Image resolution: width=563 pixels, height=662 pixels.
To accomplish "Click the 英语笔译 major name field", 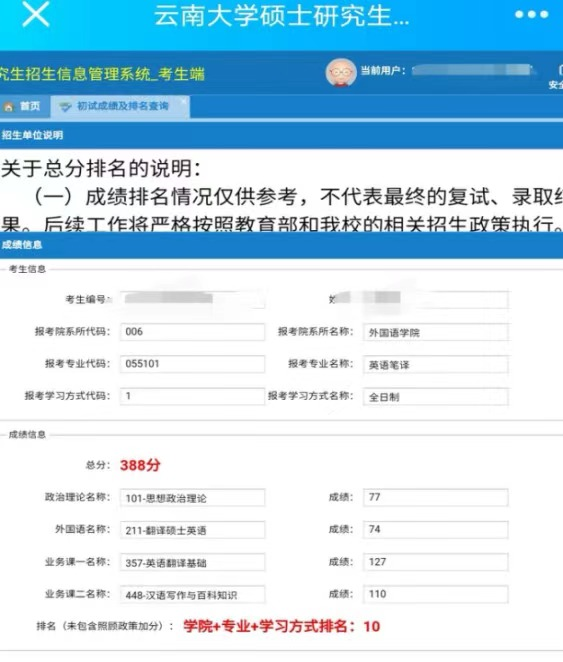I will (436, 364).
